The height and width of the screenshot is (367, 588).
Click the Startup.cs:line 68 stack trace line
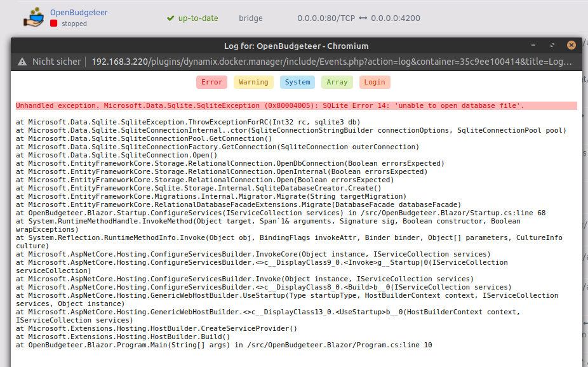pos(281,213)
